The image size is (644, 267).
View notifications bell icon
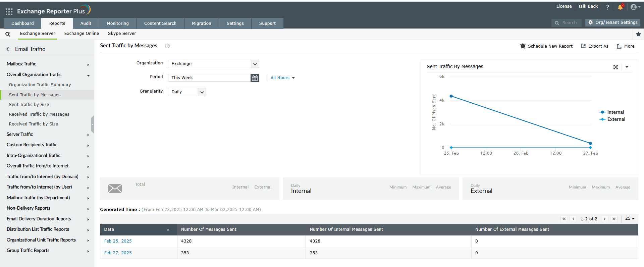(x=620, y=7)
